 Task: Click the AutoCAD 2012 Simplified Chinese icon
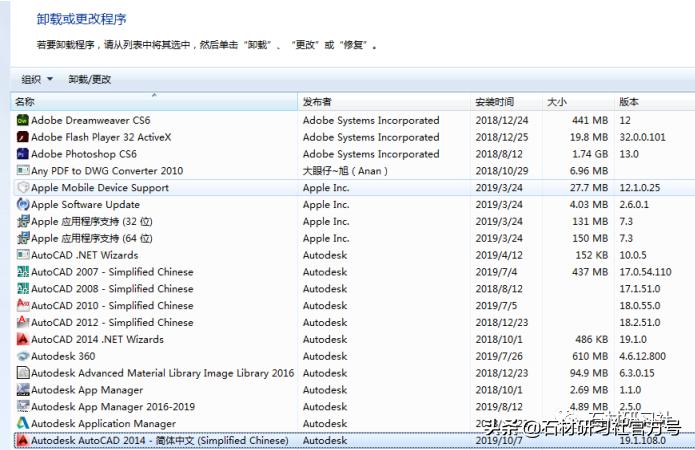click(x=23, y=322)
